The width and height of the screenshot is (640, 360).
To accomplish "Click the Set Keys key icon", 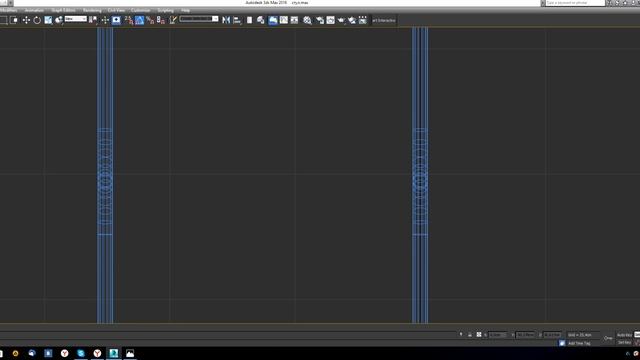I will click(608, 338).
